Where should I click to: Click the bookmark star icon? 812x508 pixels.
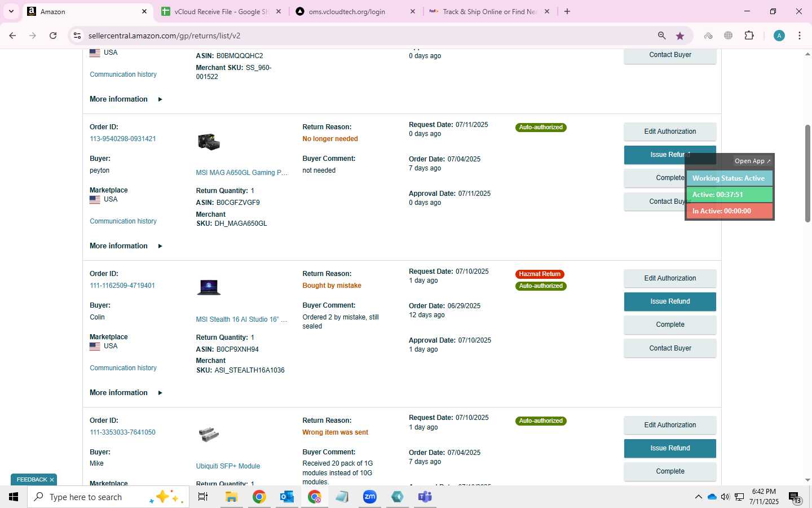coord(680,36)
